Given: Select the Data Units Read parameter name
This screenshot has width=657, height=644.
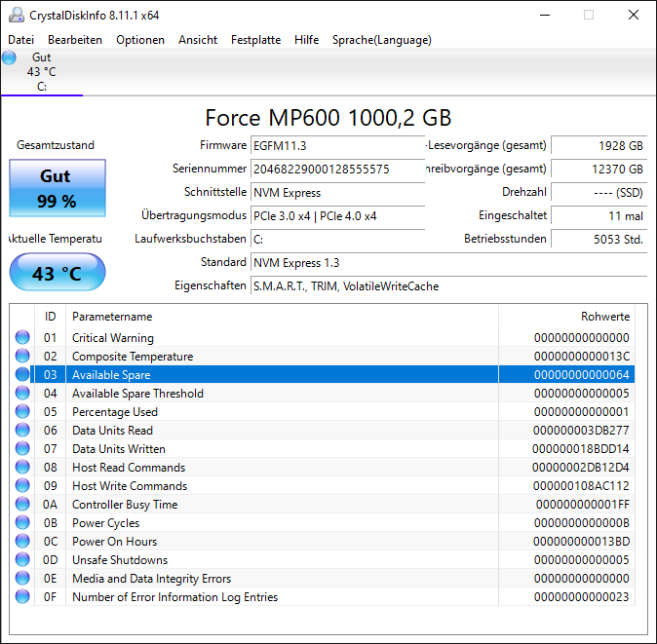Looking at the screenshot, I should (112, 430).
